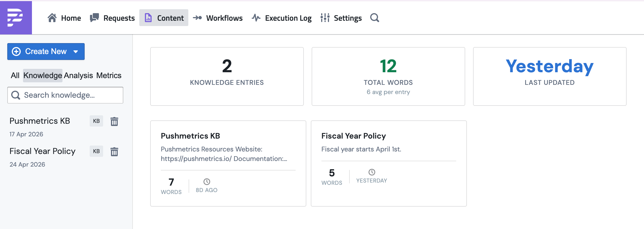Click the Total Words stat card
Image resolution: width=644 pixels, height=229 pixels.
click(388, 76)
